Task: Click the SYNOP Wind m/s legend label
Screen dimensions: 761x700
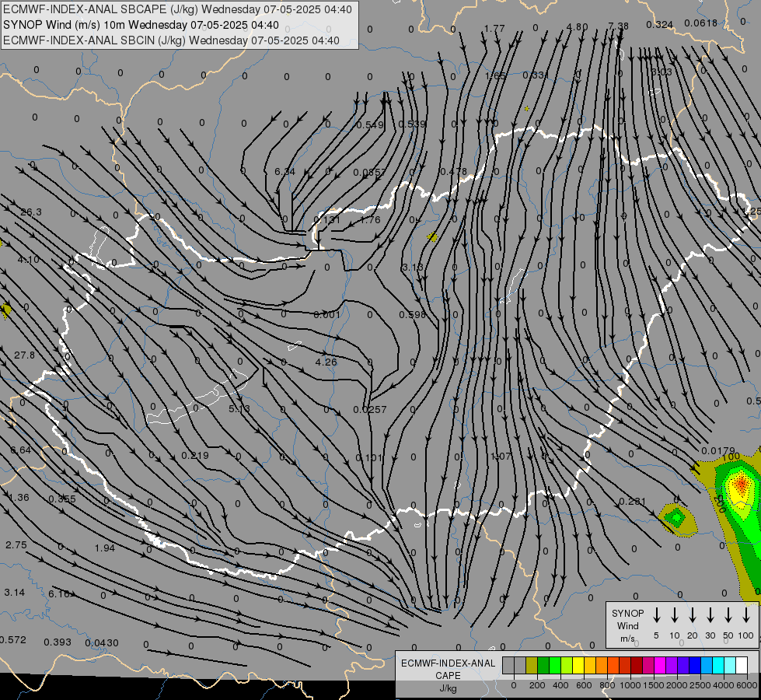Action: point(627,625)
